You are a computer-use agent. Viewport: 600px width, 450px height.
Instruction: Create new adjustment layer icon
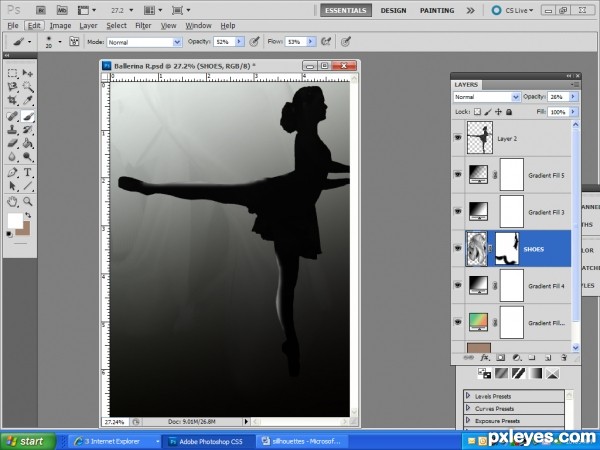click(x=517, y=358)
